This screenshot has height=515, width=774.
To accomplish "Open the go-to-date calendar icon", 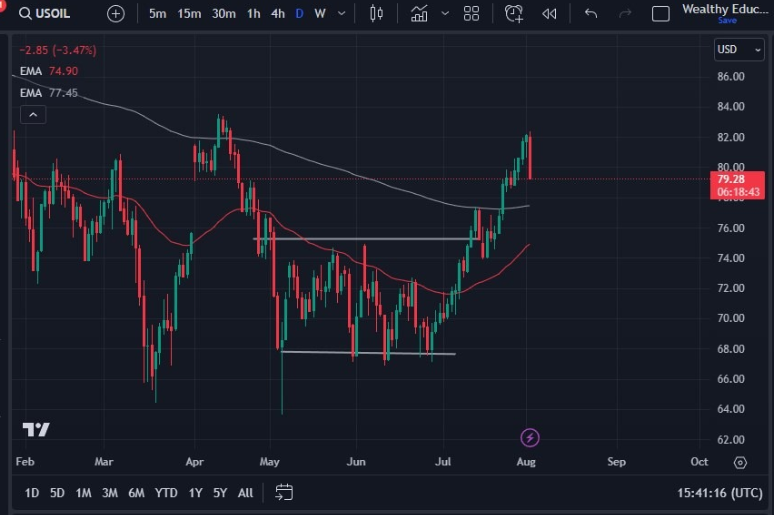I will click(284, 492).
